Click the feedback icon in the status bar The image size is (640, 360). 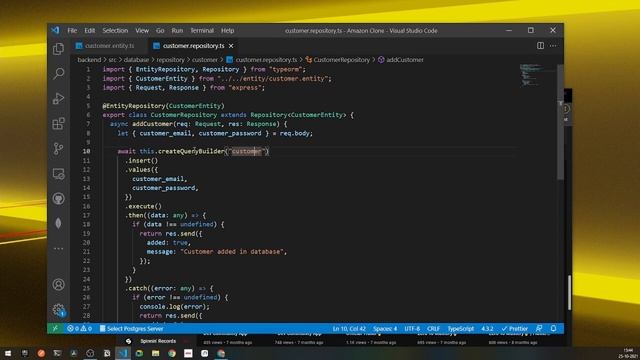point(539,329)
